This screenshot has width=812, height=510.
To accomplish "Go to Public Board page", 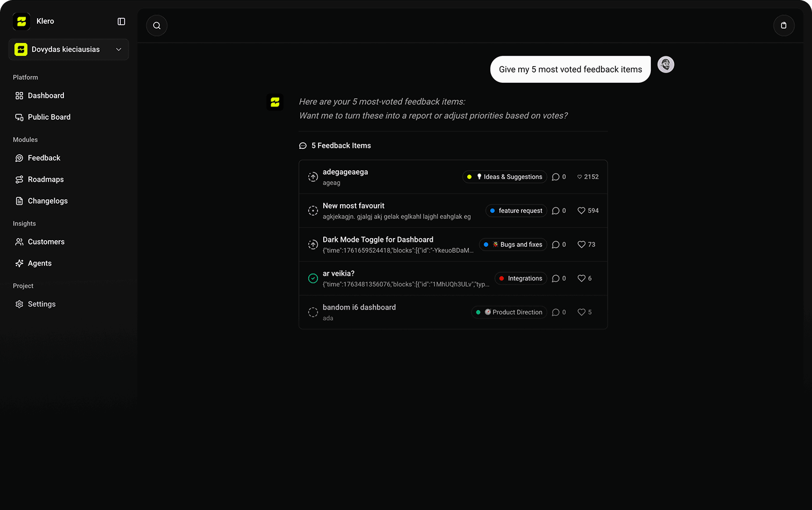I will (49, 117).
